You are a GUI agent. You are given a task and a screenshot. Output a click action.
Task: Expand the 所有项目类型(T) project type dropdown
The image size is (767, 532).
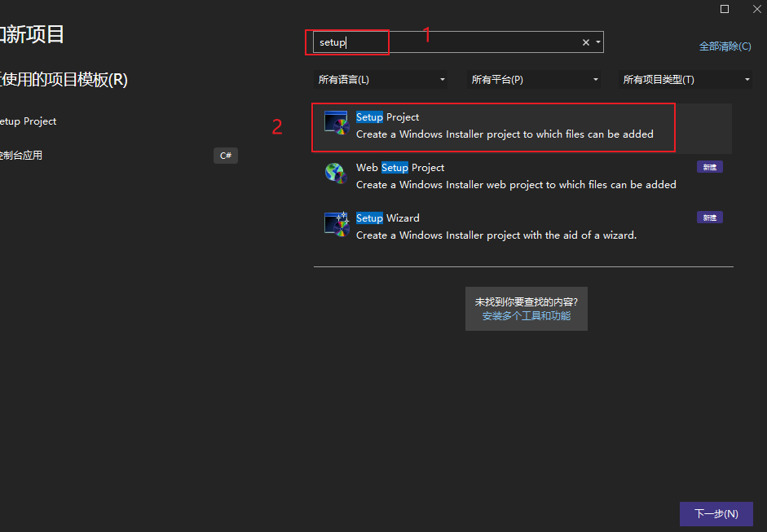coord(686,80)
